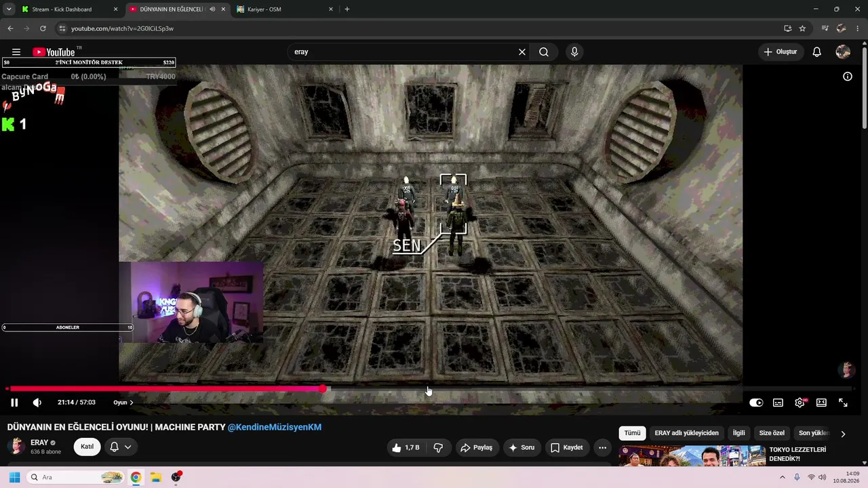
Task: Open Chrome media controls icon
Action: tap(825, 28)
